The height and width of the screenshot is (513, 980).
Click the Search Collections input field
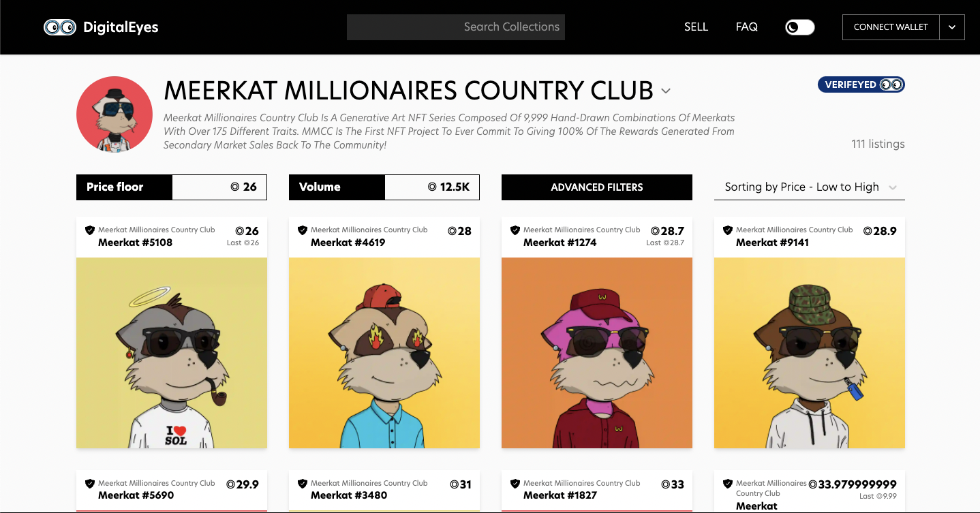point(455,27)
